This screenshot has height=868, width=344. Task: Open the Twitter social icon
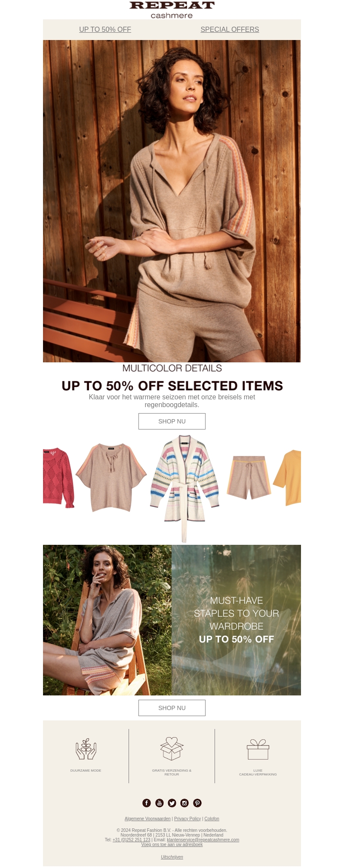(172, 803)
